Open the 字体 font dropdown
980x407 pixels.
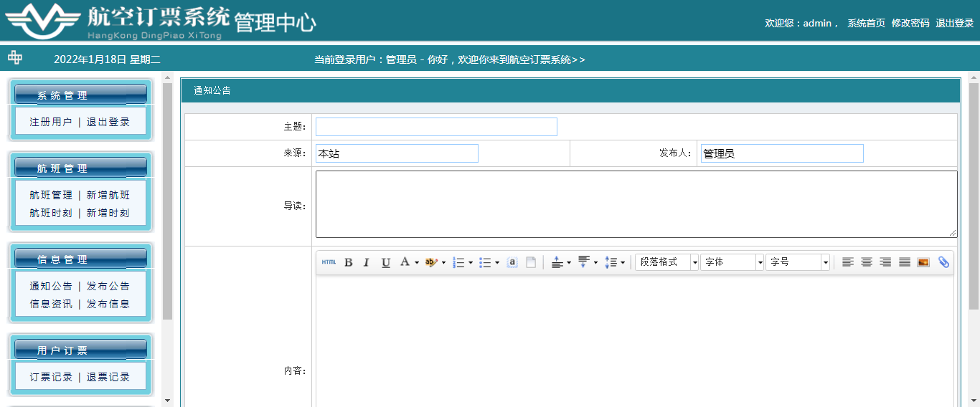(x=732, y=262)
